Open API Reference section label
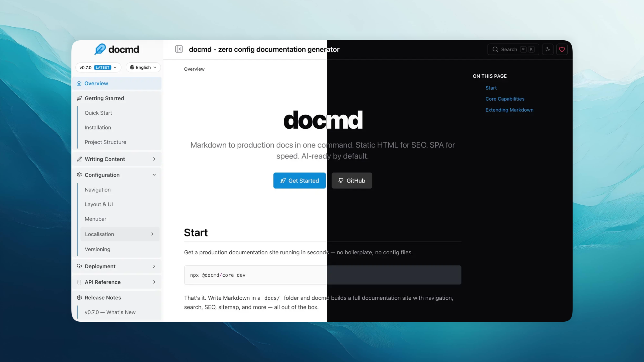The height and width of the screenshot is (362, 644). 103,282
